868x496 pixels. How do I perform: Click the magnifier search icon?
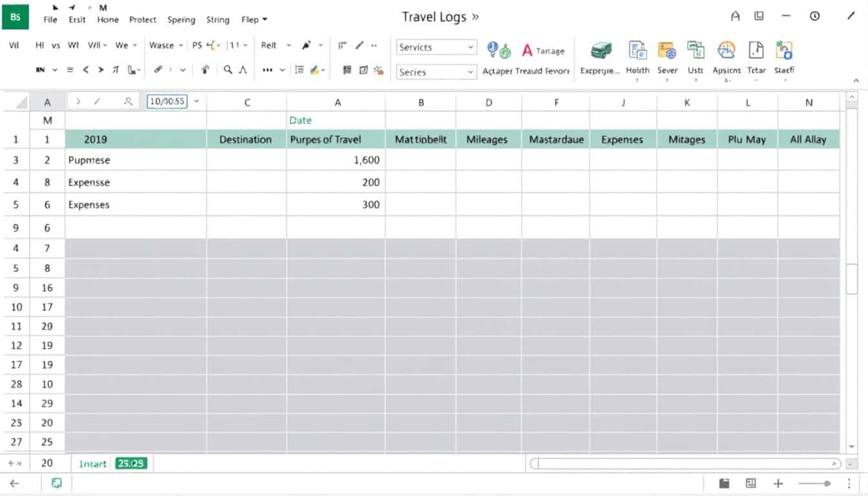click(x=228, y=70)
